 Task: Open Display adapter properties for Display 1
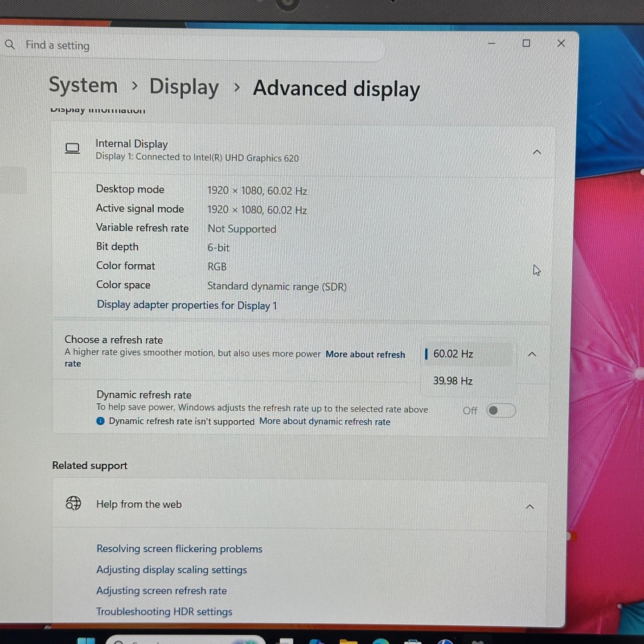coord(187,305)
